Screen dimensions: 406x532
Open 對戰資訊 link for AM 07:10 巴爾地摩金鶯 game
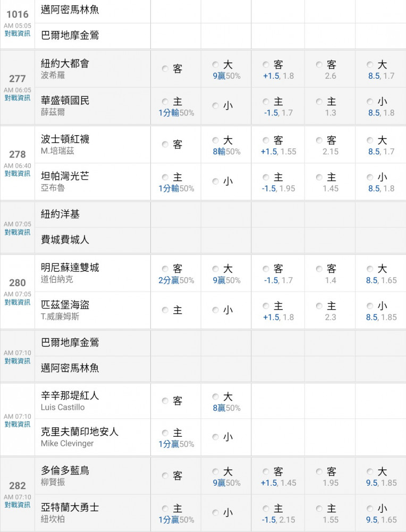(18, 361)
